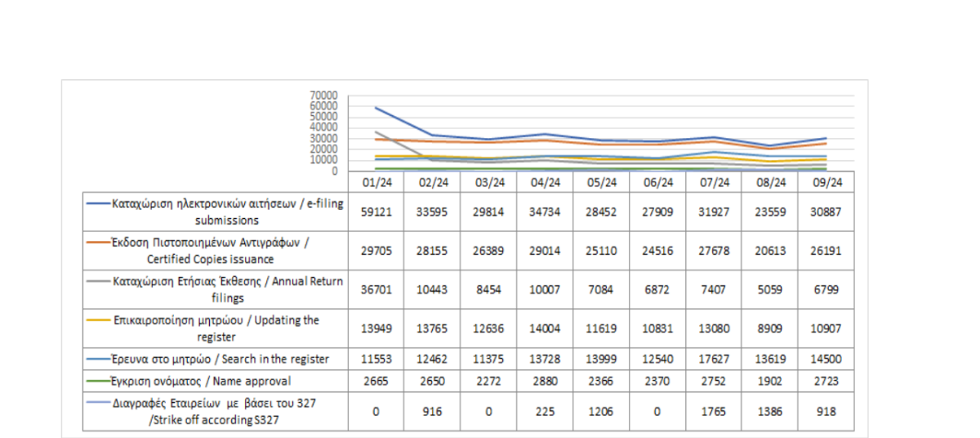Click the 70000 y-axis label
Screen dimensions: 980x438
325,96
